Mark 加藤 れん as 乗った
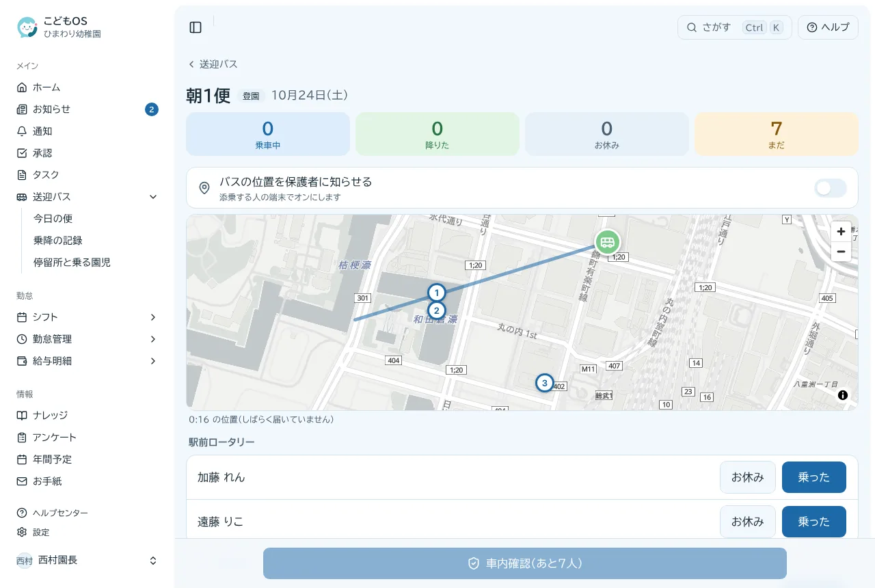This screenshot has height=588, width=875. (813, 477)
